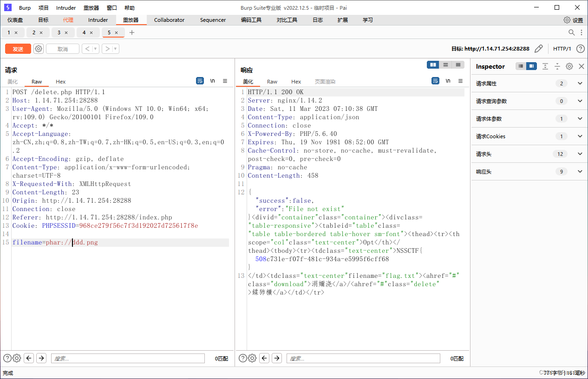Viewport: 588px width, 379px height.
Task: Click search icon in Repeater tab bar
Action: click(572, 32)
